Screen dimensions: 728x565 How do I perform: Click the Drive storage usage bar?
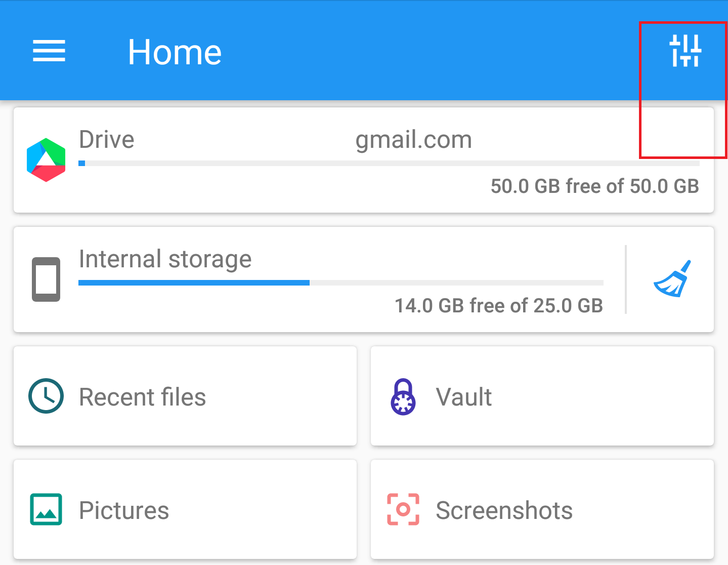click(x=389, y=164)
